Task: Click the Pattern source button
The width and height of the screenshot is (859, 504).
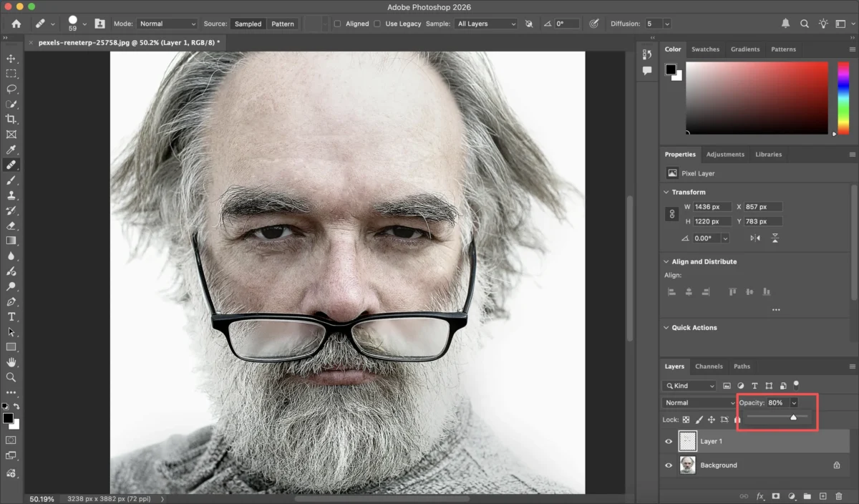Action: pos(283,23)
